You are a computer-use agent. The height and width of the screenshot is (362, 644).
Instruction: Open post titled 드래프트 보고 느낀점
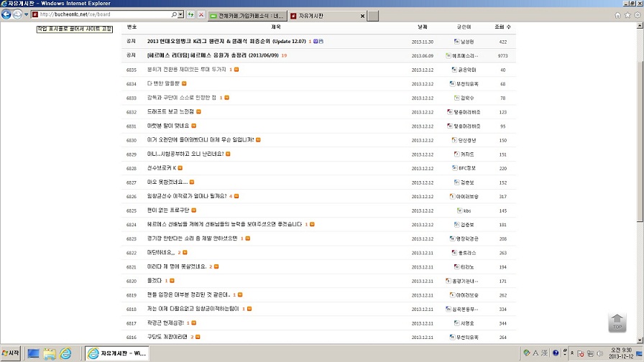click(x=170, y=112)
